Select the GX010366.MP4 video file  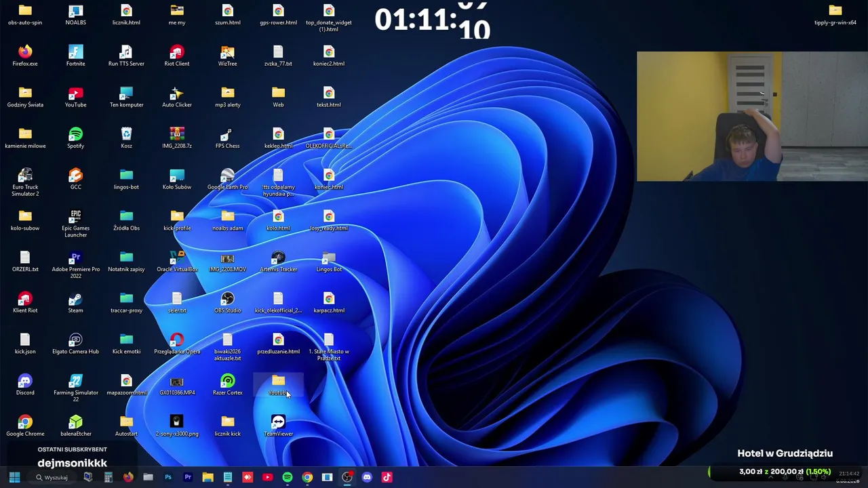(x=177, y=384)
